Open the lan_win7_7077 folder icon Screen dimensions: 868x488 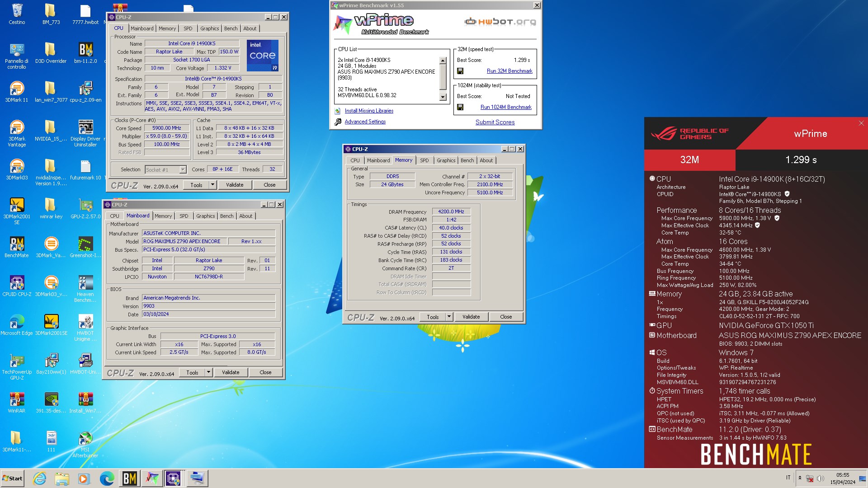pos(51,92)
